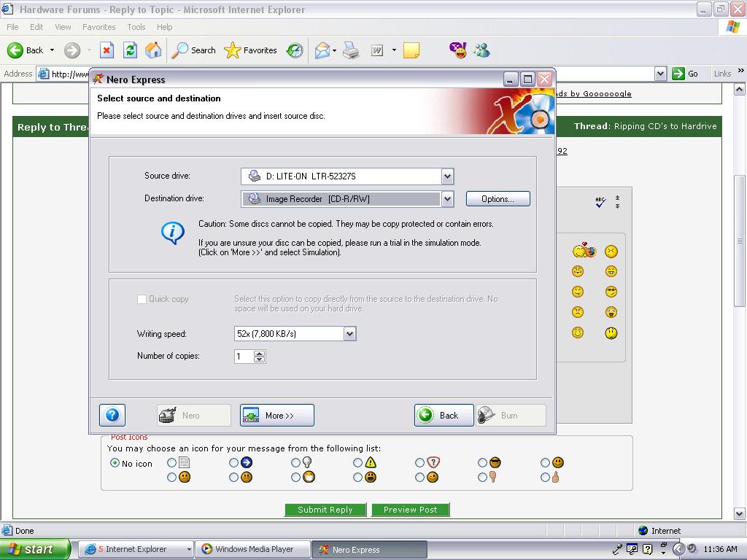Click the yellow note icon in toolbar
The image size is (747, 560).
coord(411,50)
